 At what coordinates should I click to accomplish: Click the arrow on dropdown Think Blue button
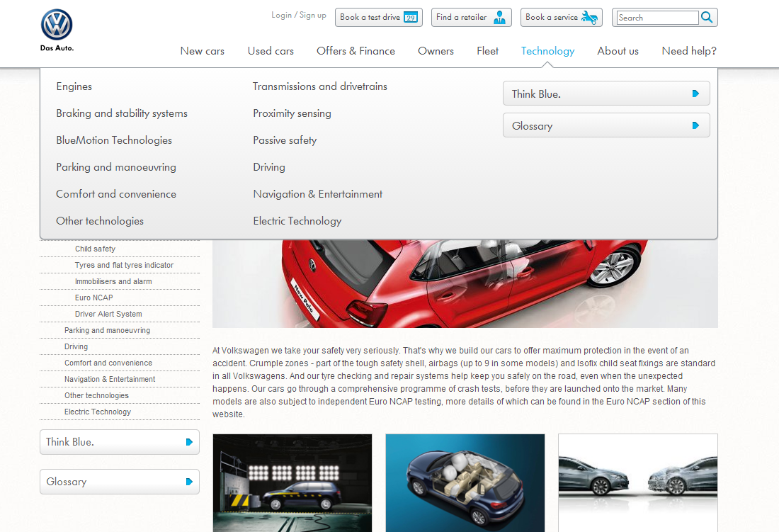[x=695, y=94]
